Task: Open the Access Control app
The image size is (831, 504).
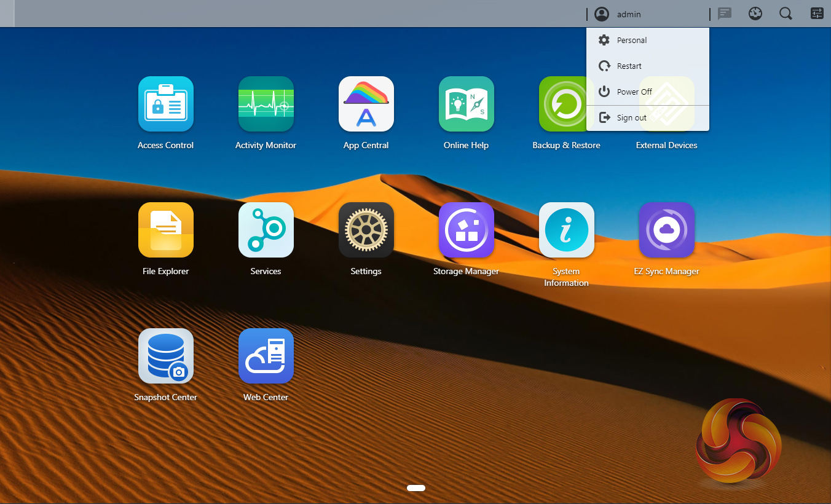Action: 166,104
